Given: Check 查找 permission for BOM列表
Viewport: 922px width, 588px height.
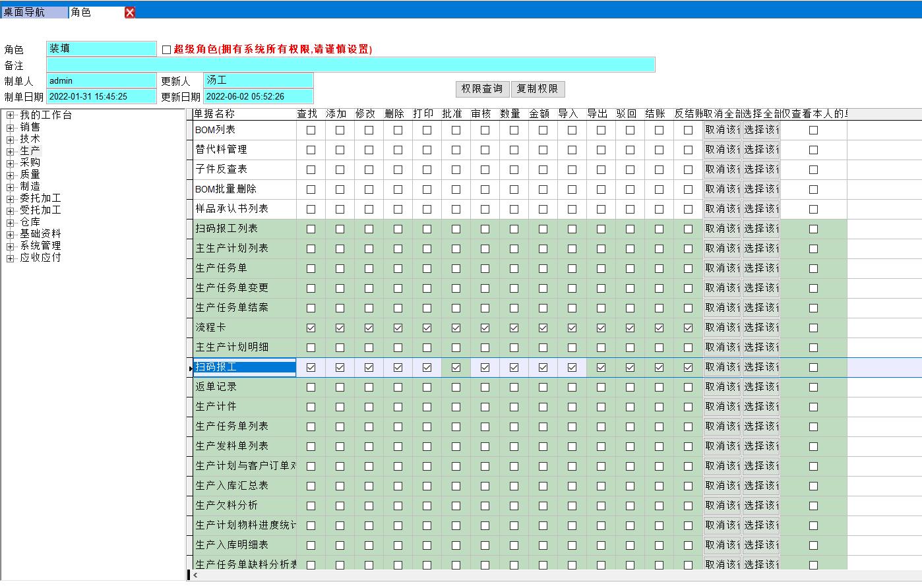Looking at the screenshot, I should point(311,130).
